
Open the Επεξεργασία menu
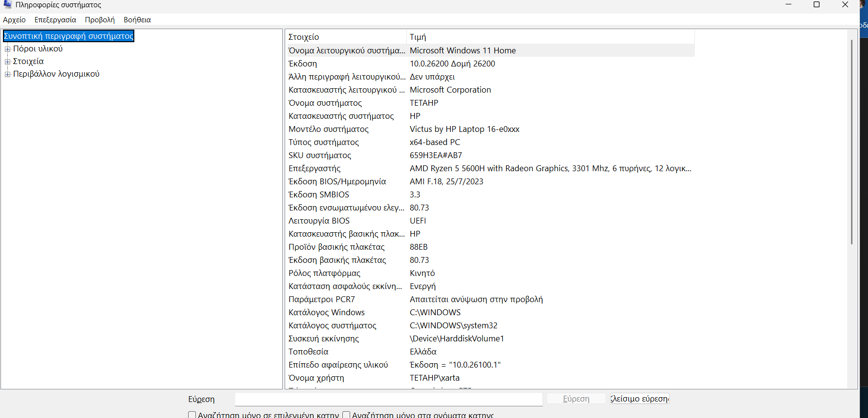(x=55, y=20)
